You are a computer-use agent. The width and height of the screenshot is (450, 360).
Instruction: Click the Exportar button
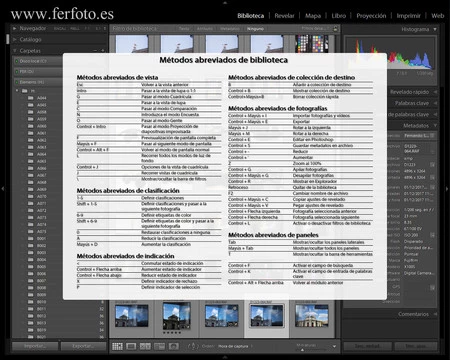coord(83,346)
